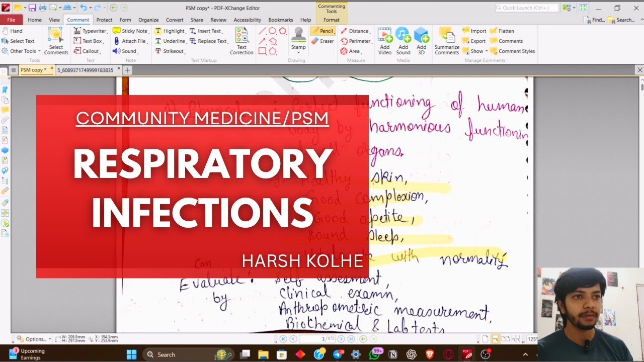Switch to the Organize tab
This screenshot has width=644, height=362.
click(148, 20)
